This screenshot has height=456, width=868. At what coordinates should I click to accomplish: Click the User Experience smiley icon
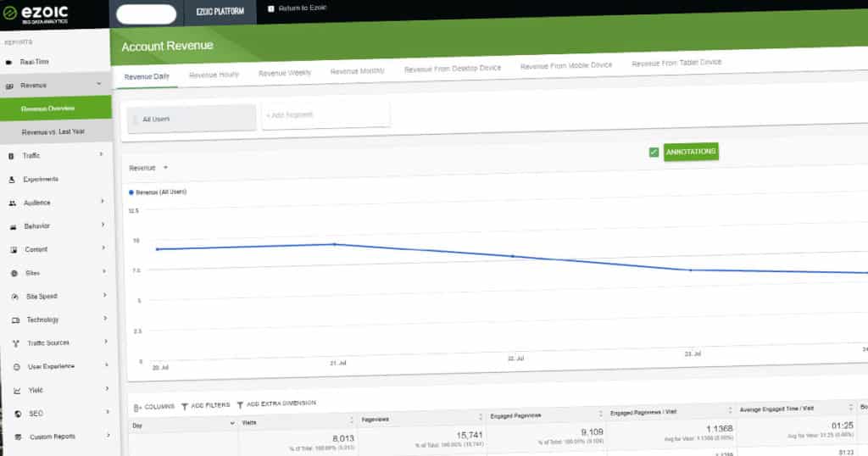(x=17, y=367)
